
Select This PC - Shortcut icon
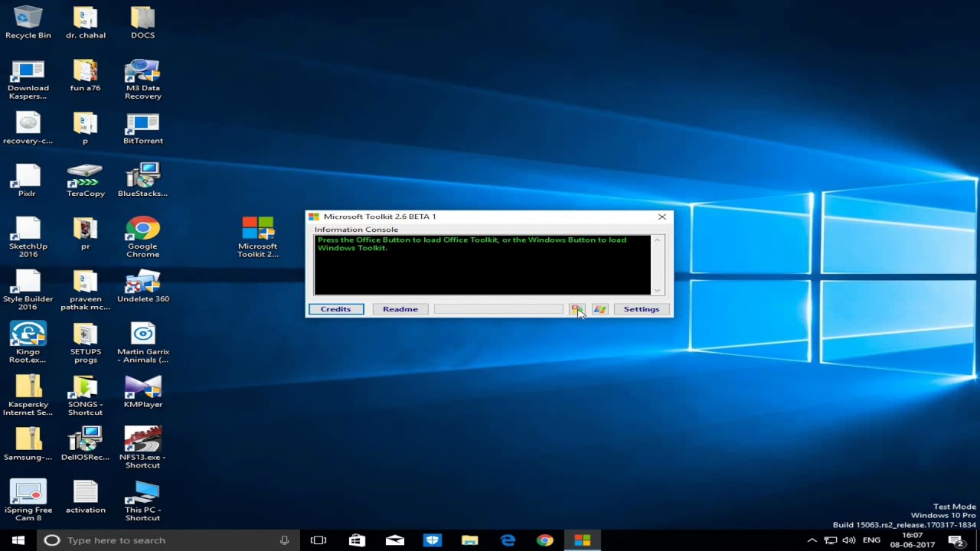pyautogui.click(x=142, y=501)
